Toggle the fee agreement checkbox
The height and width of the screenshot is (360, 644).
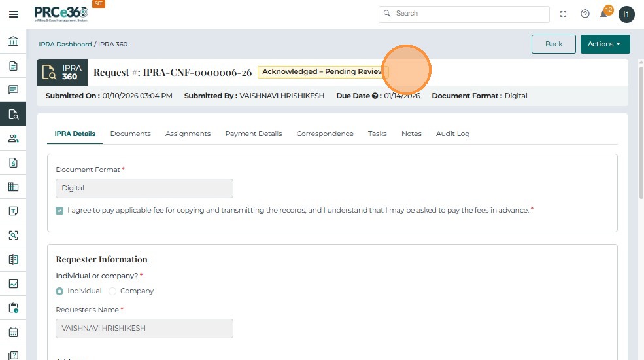(59, 211)
